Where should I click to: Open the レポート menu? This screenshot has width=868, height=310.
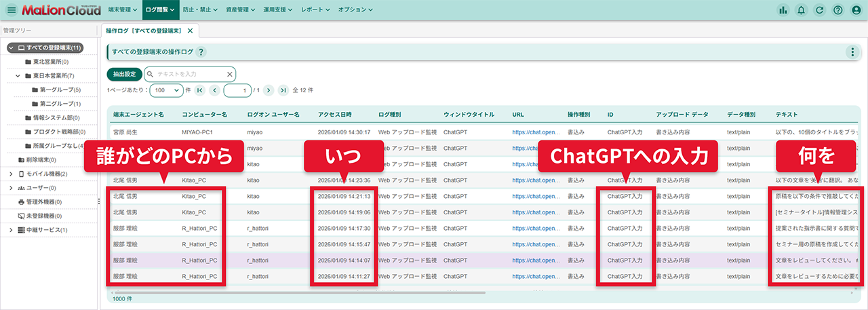tap(315, 10)
